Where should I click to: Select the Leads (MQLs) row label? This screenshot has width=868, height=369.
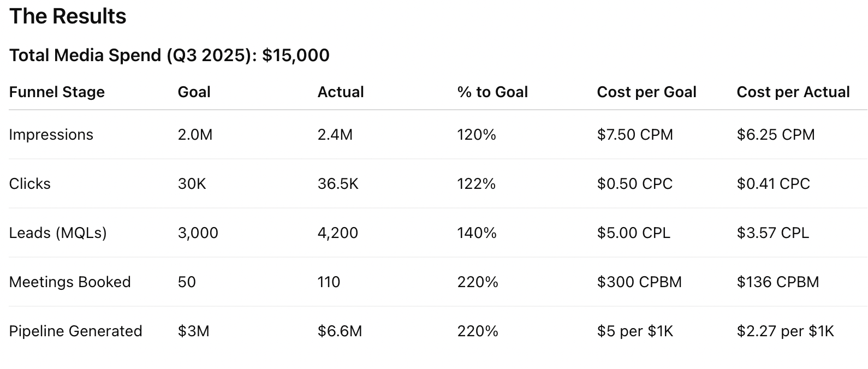pos(58,233)
